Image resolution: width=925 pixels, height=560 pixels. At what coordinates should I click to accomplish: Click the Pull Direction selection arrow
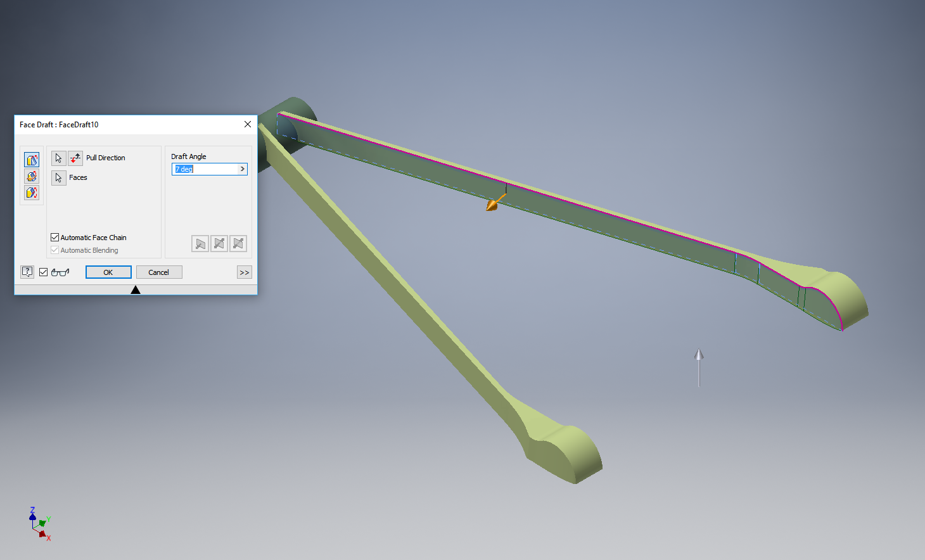click(x=58, y=158)
